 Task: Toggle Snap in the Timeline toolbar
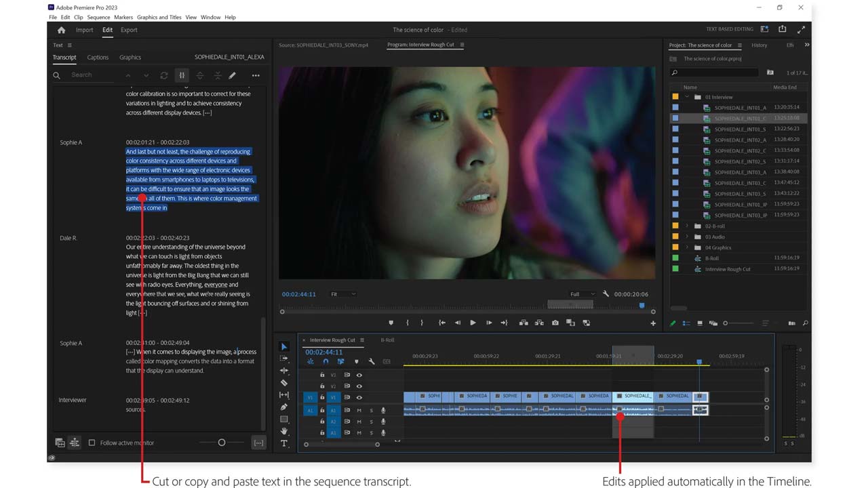point(325,361)
